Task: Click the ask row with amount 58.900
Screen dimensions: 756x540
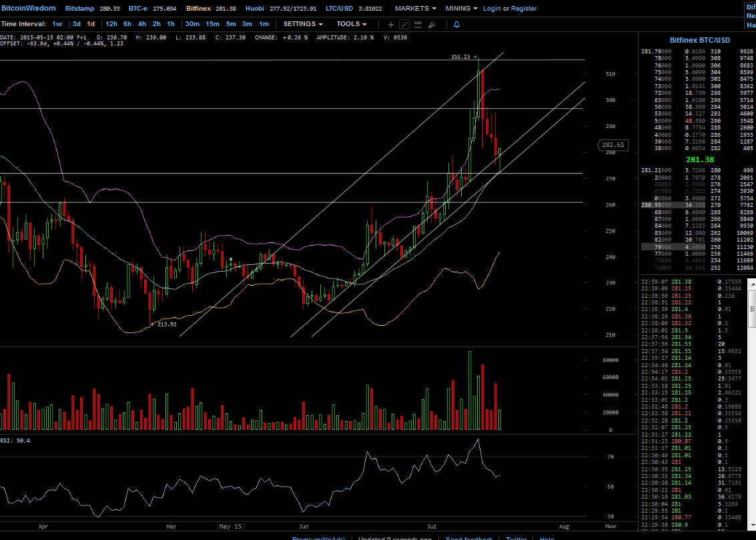Action: pyautogui.click(x=673, y=107)
